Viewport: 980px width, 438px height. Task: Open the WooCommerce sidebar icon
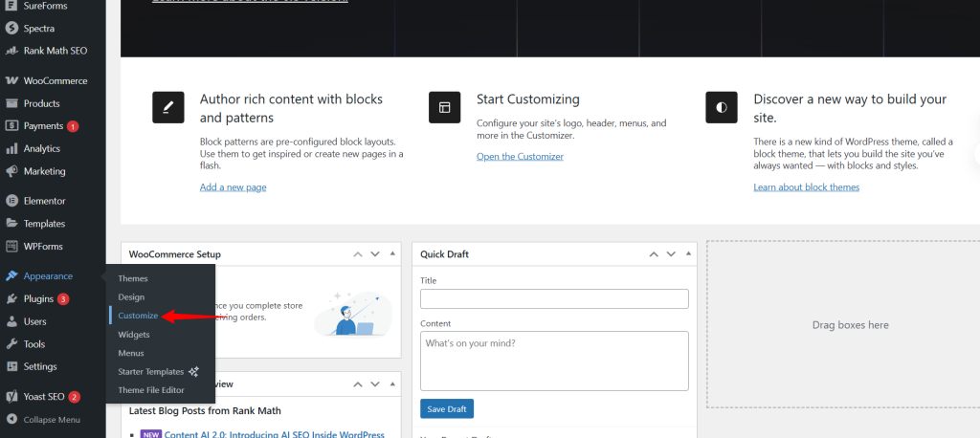11,80
